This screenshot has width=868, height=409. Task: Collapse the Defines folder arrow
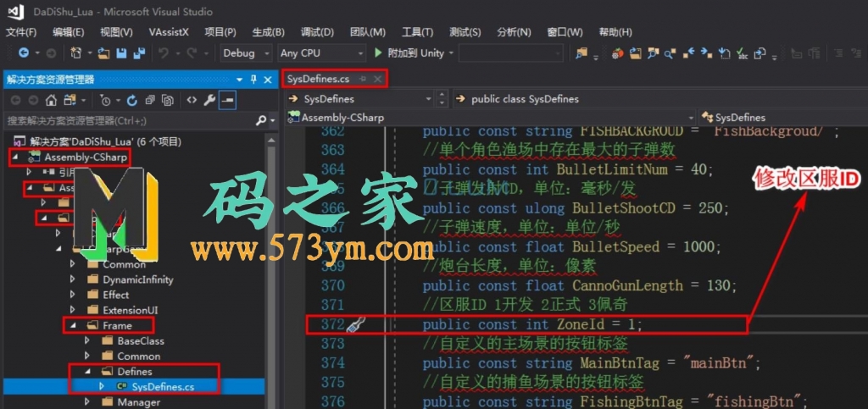click(87, 372)
